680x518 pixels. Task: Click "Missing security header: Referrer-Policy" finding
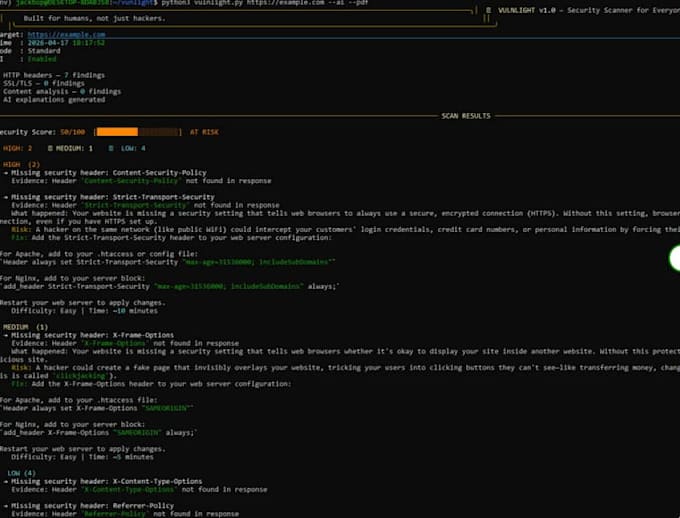92,506
